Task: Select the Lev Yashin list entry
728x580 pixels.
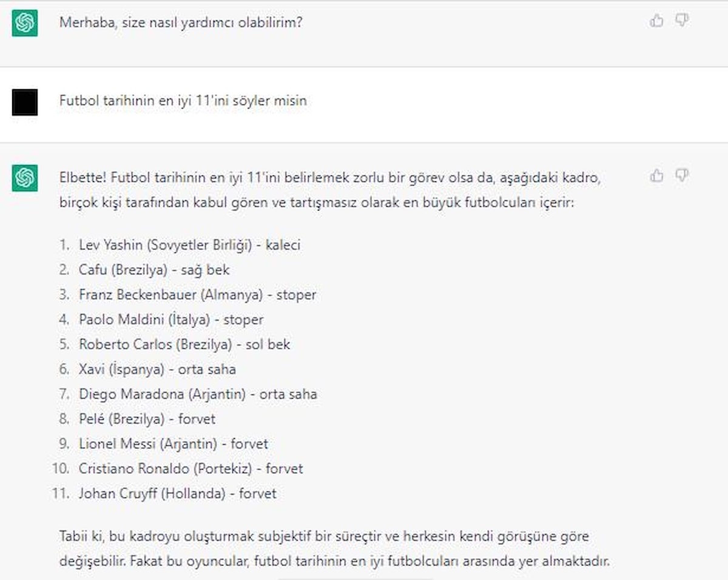Action: (x=189, y=245)
